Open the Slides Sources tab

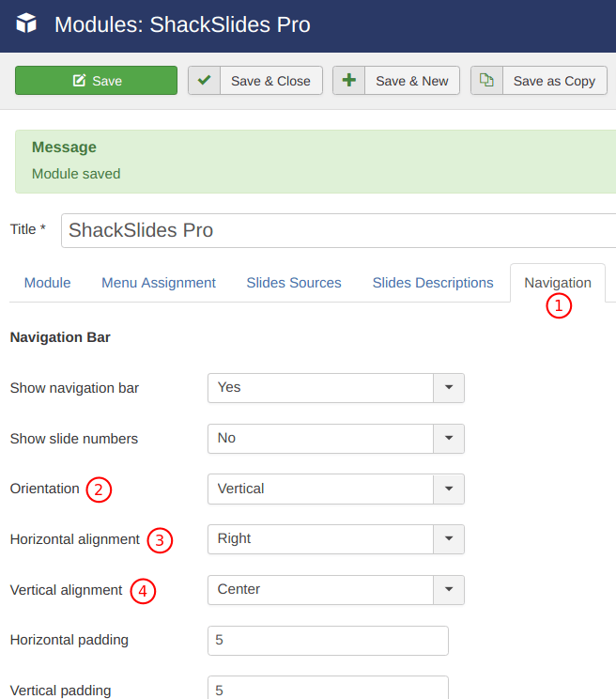pyautogui.click(x=294, y=283)
